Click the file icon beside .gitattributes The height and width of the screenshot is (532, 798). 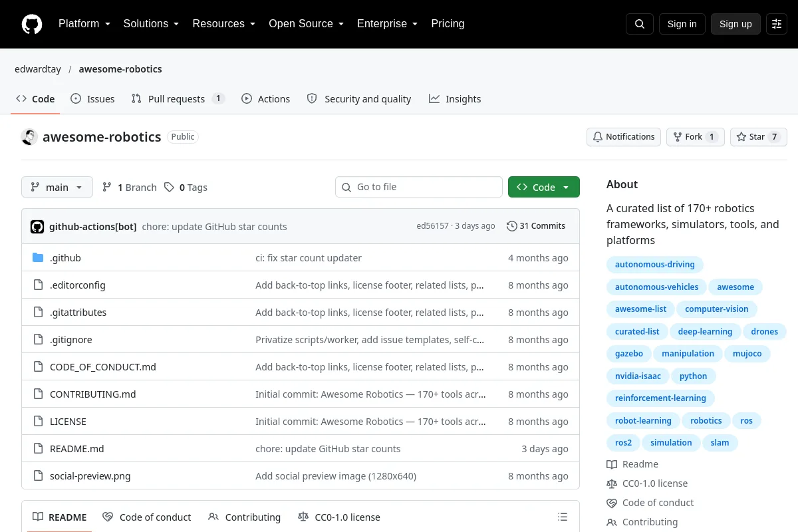pyautogui.click(x=38, y=313)
